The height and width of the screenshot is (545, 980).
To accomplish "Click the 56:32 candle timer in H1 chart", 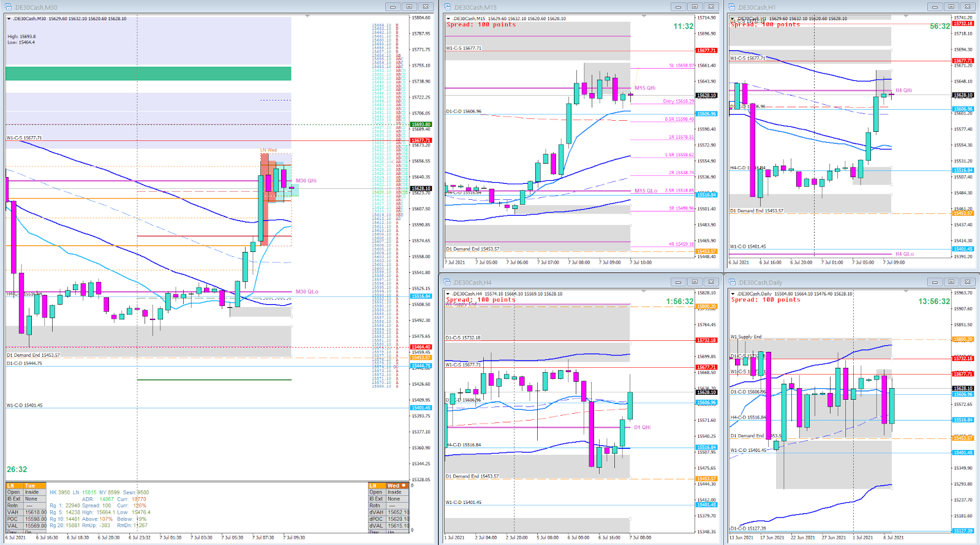I will tap(940, 26).
